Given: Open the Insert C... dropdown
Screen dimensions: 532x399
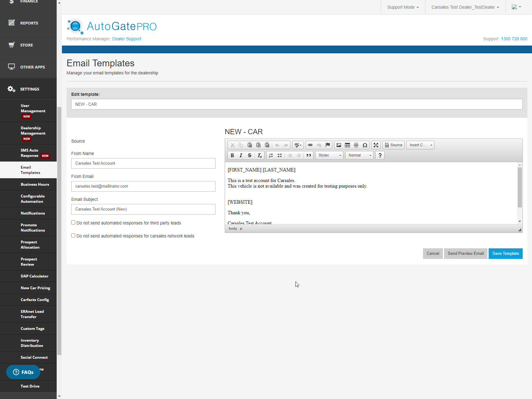Looking at the screenshot, I should [420, 145].
